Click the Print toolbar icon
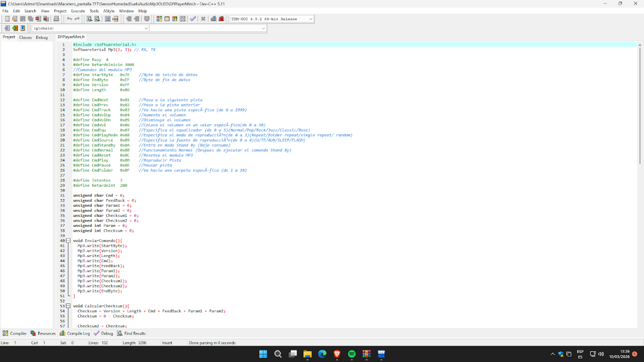Viewport: 644px width, 362px height. (x=56, y=19)
